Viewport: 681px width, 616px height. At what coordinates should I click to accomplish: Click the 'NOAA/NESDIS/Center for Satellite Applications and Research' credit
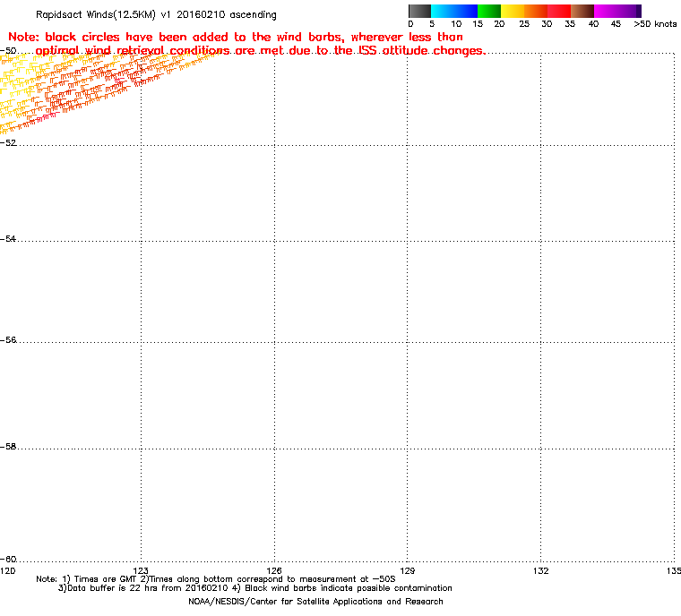tap(315, 602)
